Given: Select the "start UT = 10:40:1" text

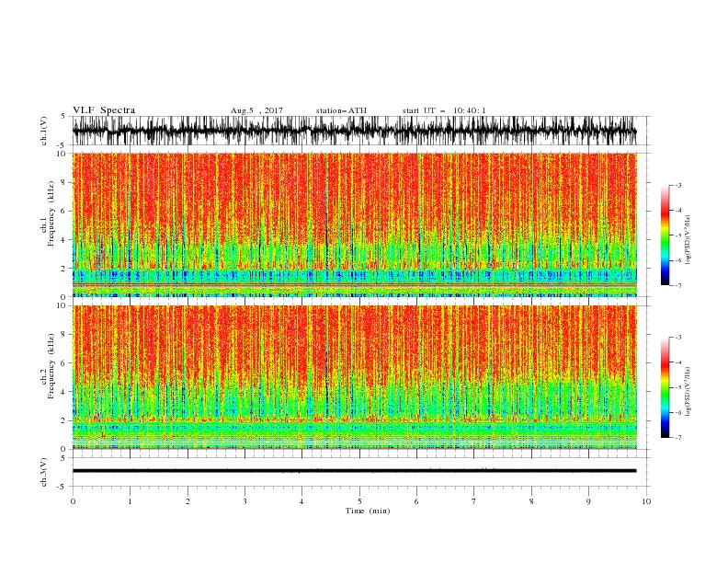Looking at the screenshot, I should click(444, 110).
